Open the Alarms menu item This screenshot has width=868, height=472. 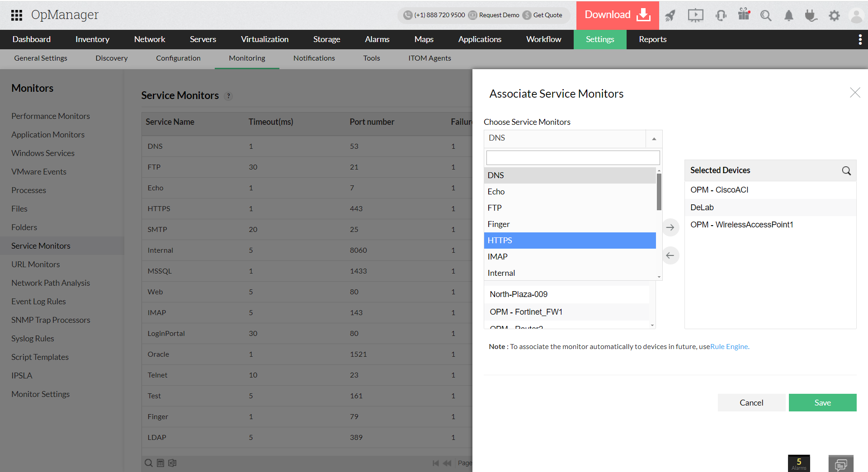tap(377, 39)
